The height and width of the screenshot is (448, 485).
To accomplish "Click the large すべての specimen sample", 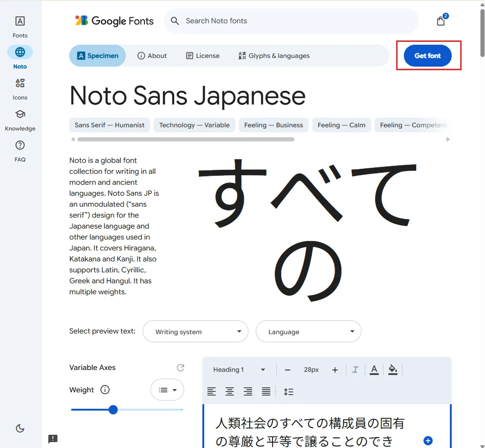I will (308, 230).
